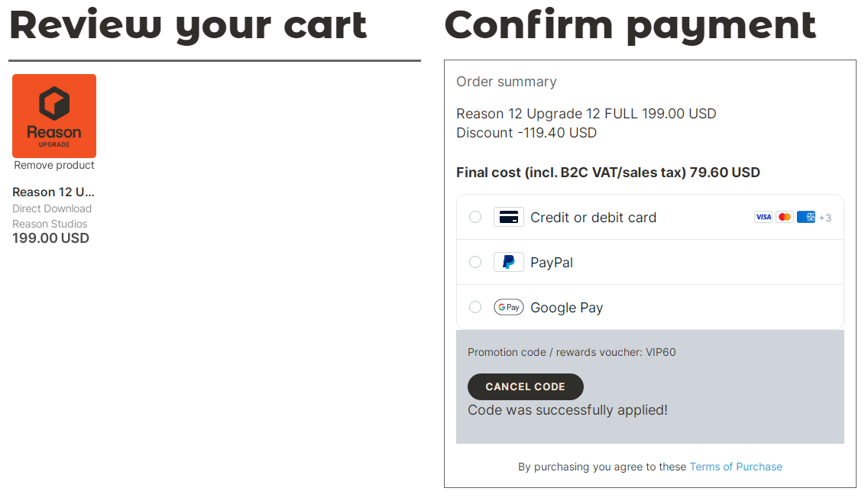This screenshot has height=501, width=868.
Task: Pick the Google Pay radio button
Action: pos(475,307)
